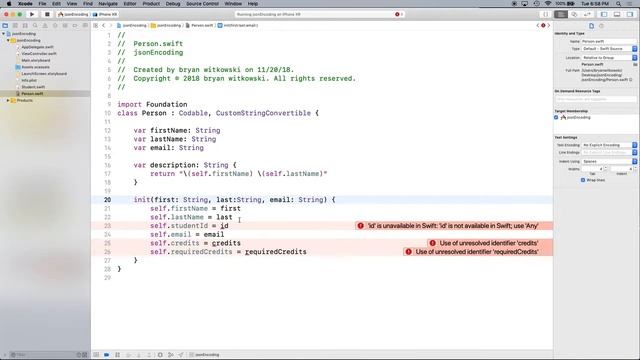The image size is (640, 360).
Task: Select Student.swift in navigator
Action: pos(33,87)
